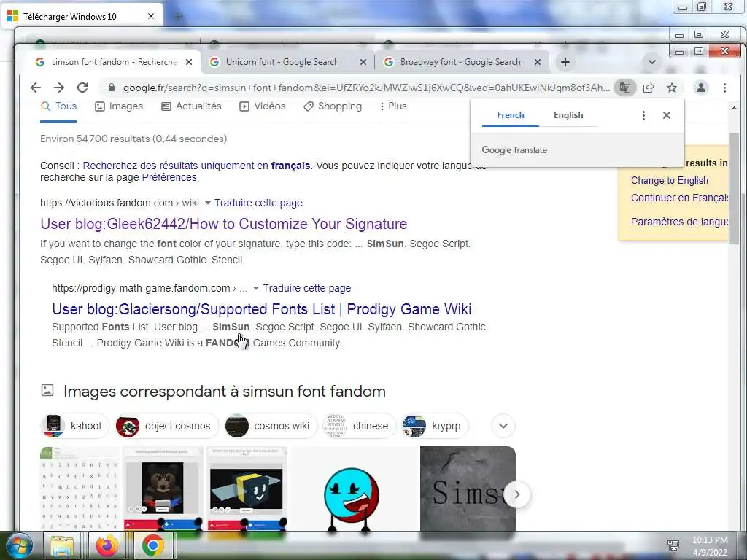Switch to Actualités search results
The height and width of the screenshot is (560, 747).
(x=191, y=106)
